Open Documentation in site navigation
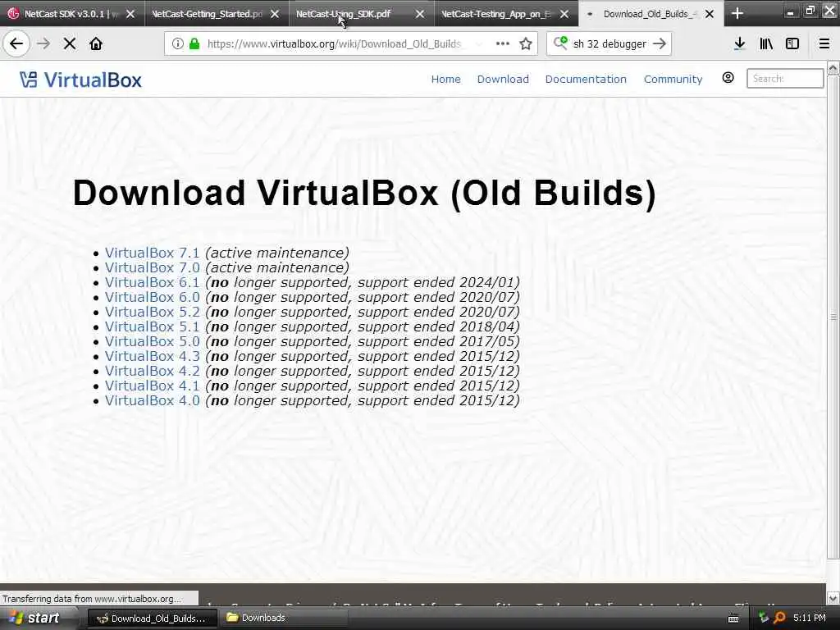 point(586,79)
